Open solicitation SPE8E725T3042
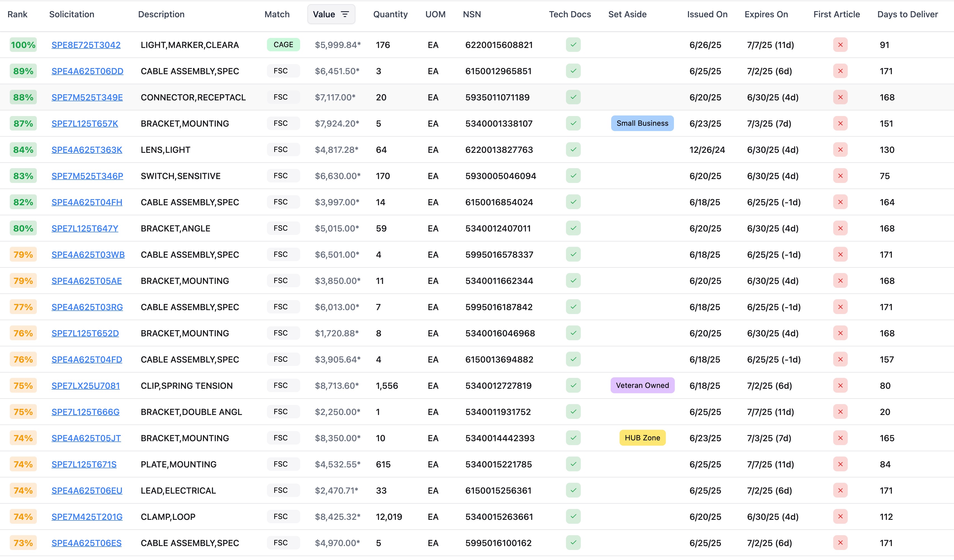 coord(86,45)
